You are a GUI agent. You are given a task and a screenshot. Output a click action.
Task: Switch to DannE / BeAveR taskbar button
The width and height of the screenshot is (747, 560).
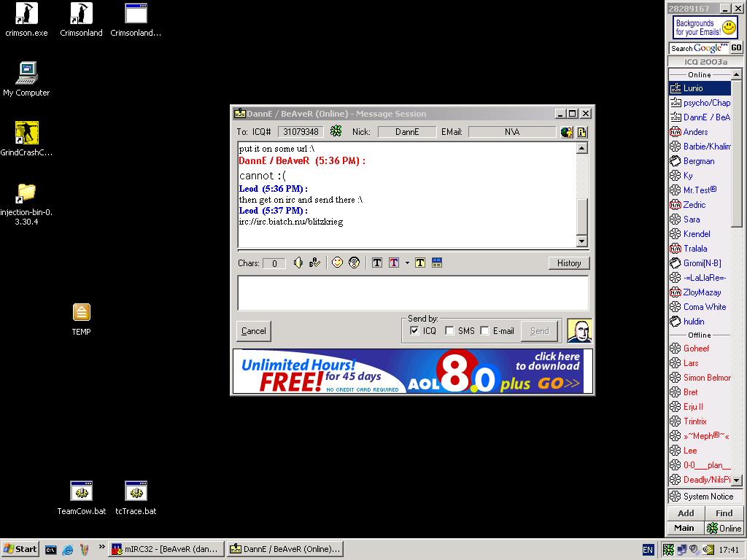click(286, 549)
